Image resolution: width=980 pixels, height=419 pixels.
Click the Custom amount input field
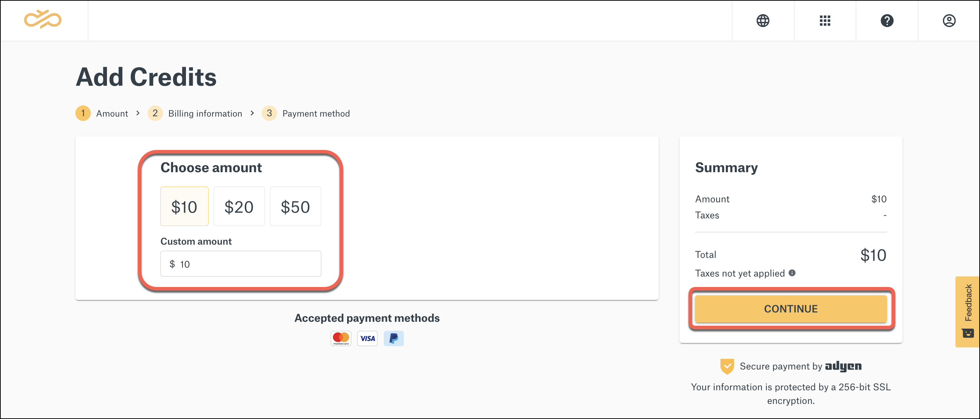pyautogui.click(x=241, y=263)
